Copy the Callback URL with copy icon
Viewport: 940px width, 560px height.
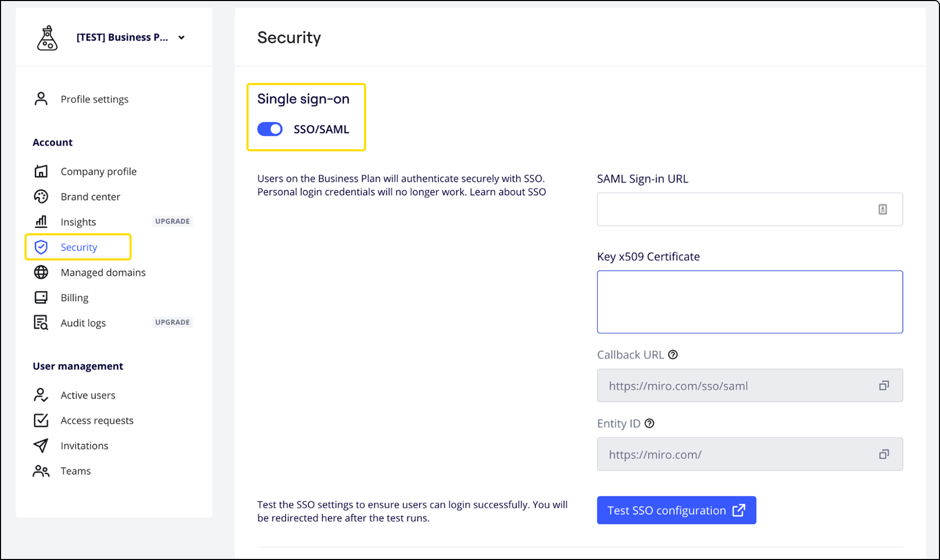[884, 386]
